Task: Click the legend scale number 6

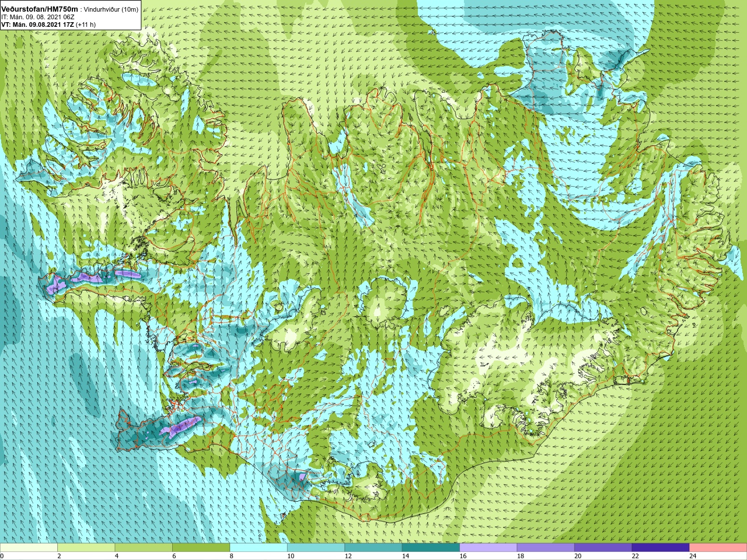Action: click(174, 556)
